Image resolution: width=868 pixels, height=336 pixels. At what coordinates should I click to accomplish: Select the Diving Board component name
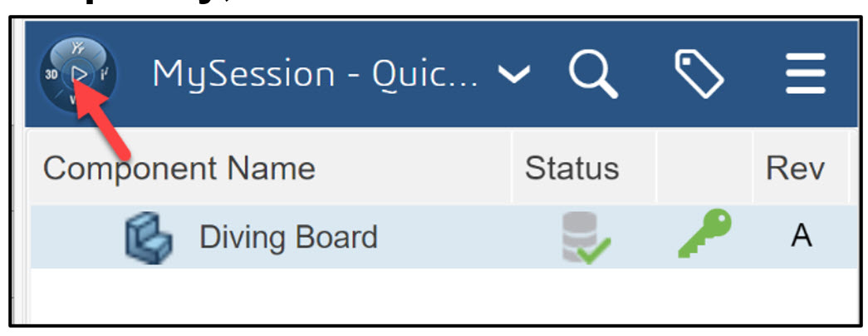pos(287,238)
